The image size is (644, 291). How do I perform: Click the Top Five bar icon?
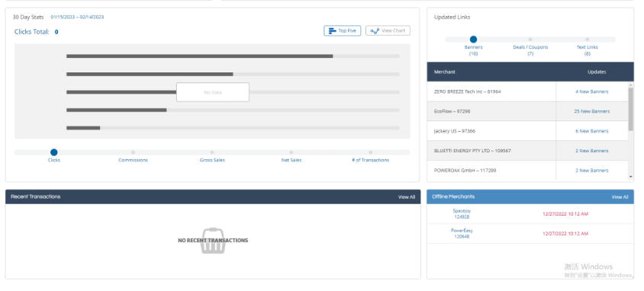[332, 30]
